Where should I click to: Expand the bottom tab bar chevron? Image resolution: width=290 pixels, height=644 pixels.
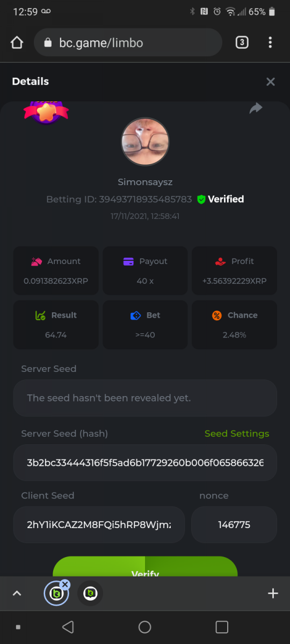click(17, 593)
